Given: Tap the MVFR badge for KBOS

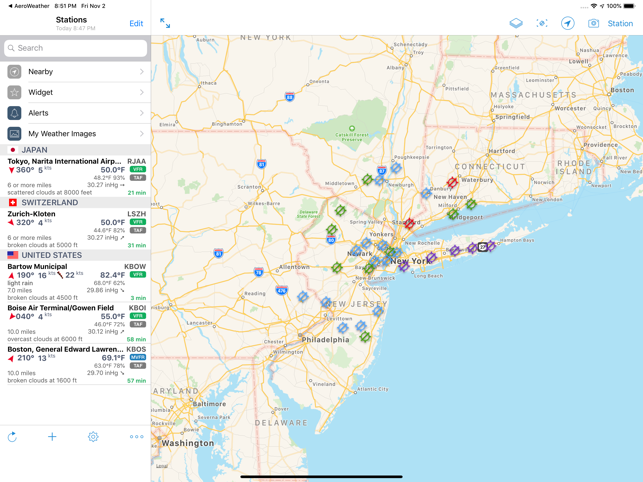Looking at the screenshot, I should (x=138, y=357).
